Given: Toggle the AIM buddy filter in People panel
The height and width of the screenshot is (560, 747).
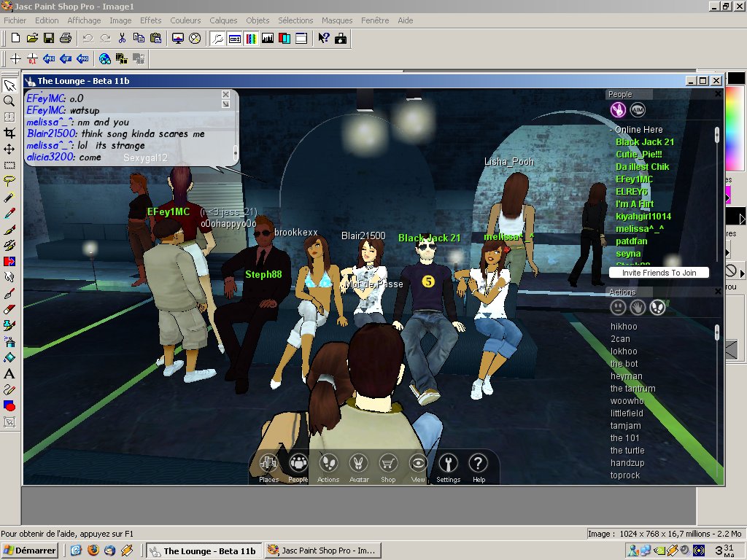Looking at the screenshot, I should click(638, 110).
